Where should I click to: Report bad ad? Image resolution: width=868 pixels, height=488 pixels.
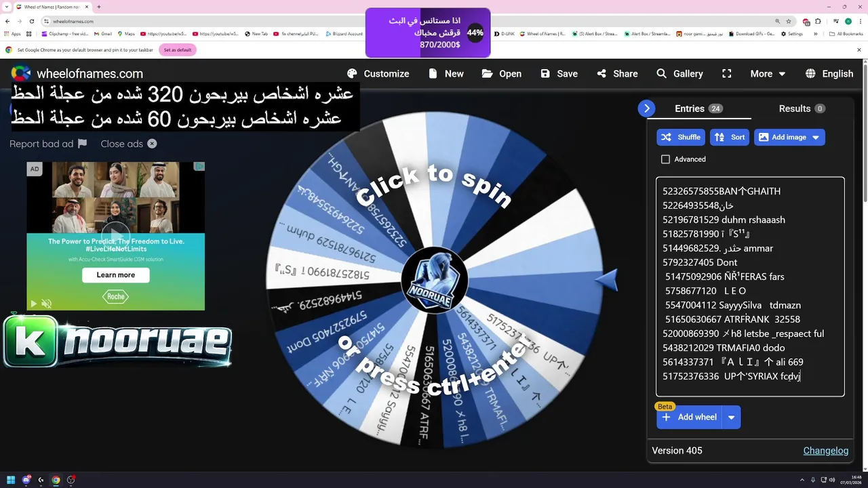point(48,144)
